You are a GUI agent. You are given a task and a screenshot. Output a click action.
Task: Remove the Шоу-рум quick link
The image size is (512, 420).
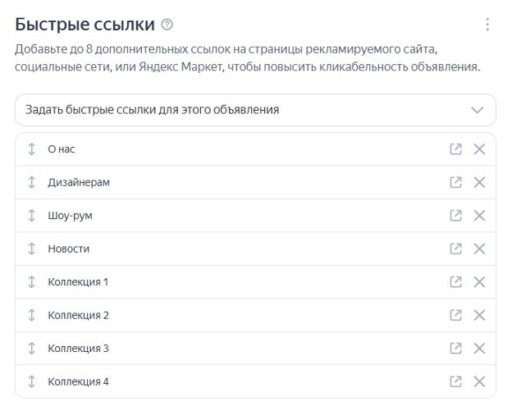[x=480, y=216]
